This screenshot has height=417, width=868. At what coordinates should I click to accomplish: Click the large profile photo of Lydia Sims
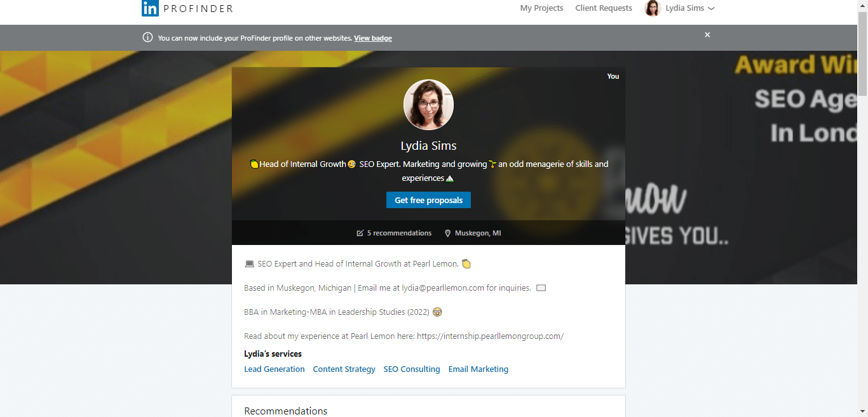tap(428, 105)
